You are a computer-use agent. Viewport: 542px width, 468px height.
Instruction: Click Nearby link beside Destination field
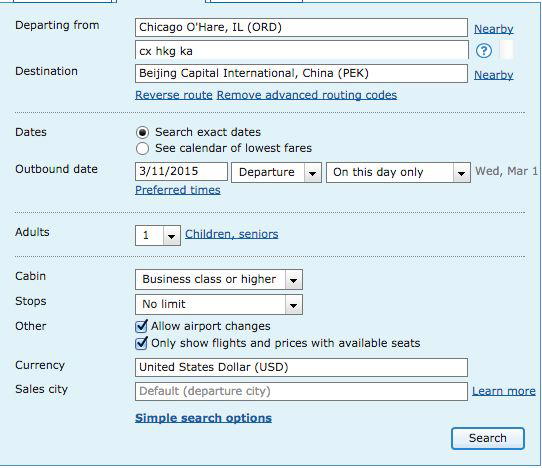493,75
